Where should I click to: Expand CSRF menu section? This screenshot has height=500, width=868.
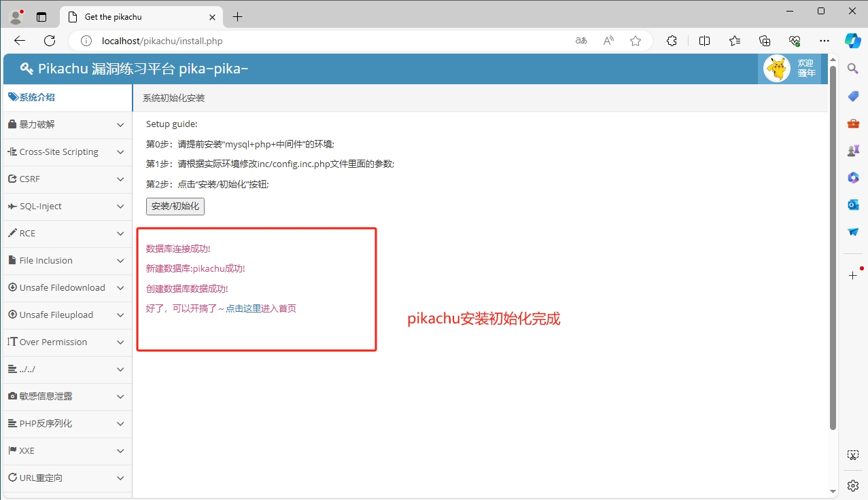(x=68, y=179)
